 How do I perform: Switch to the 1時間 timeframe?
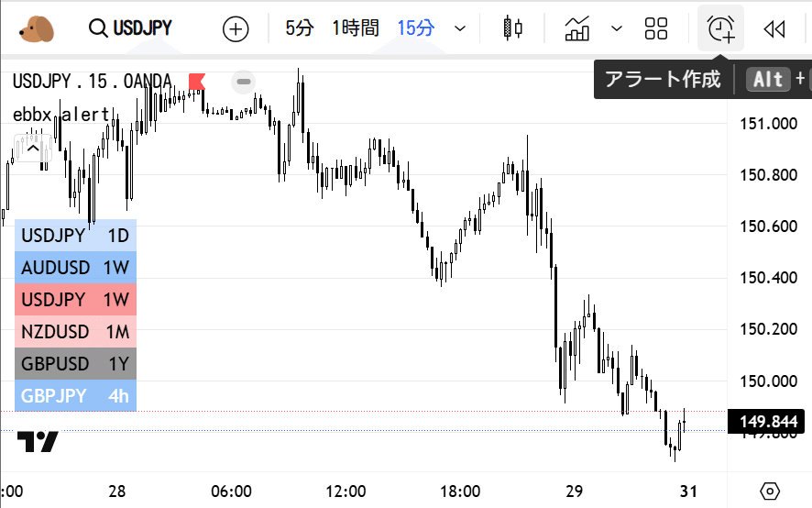pyautogui.click(x=355, y=28)
